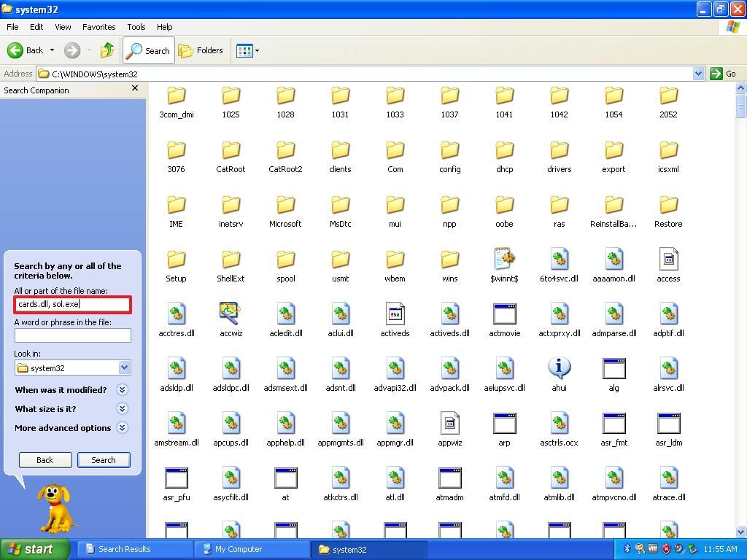Click the word or phrase input field

(71, 335)
